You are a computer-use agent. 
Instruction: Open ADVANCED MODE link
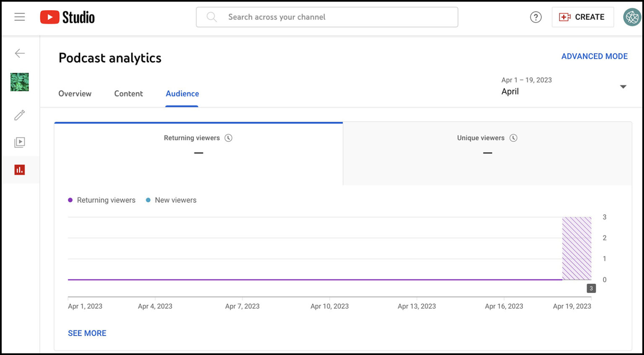click(x=595, y=56)
